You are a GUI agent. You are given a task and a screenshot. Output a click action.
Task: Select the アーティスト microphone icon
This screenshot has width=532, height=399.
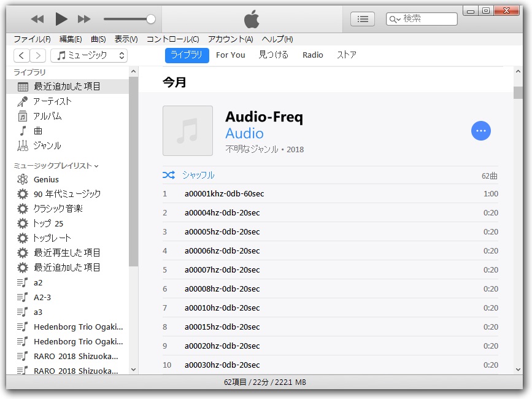coord(23,101)
